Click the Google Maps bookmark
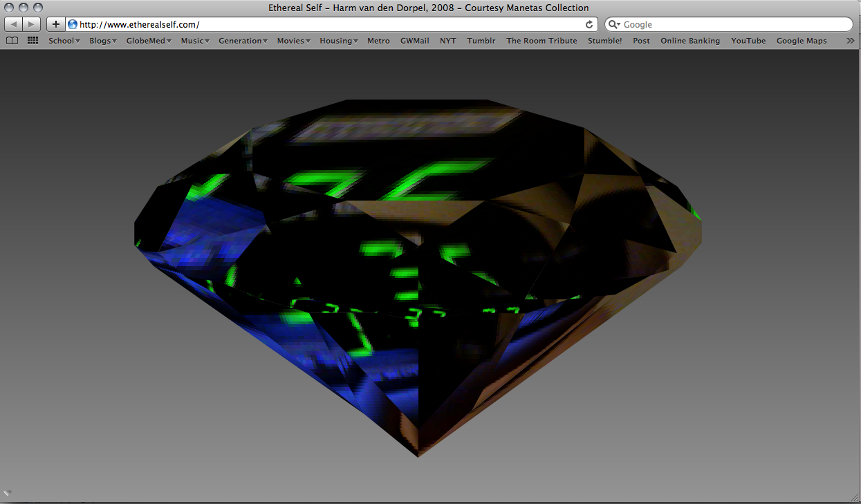Viewport: 861px width, 504px height. (802, 41)
